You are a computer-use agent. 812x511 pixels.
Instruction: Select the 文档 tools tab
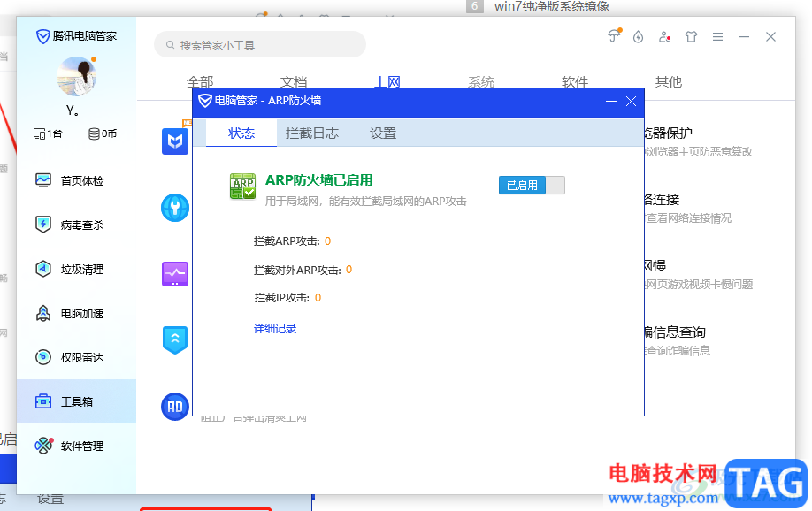pyautogui.click(x=294, y=82)
